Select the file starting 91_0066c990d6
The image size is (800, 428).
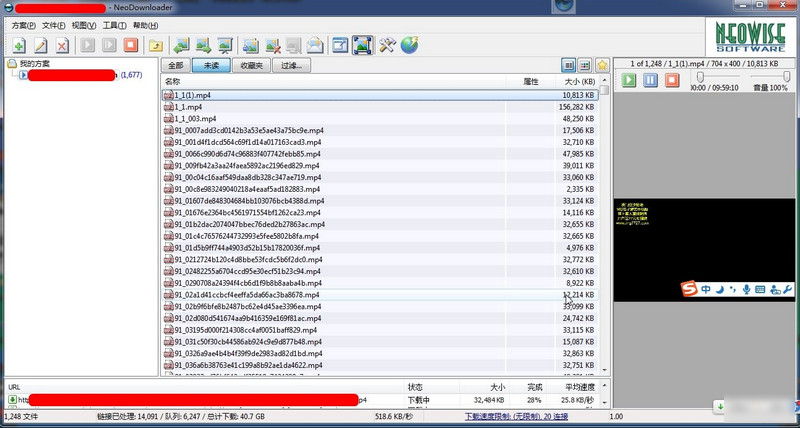380,154
